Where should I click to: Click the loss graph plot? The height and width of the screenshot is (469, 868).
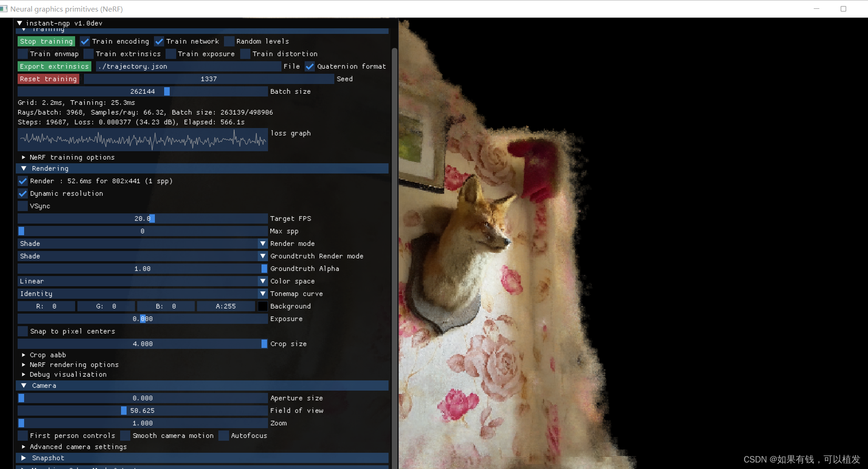(x=143, y=140)
